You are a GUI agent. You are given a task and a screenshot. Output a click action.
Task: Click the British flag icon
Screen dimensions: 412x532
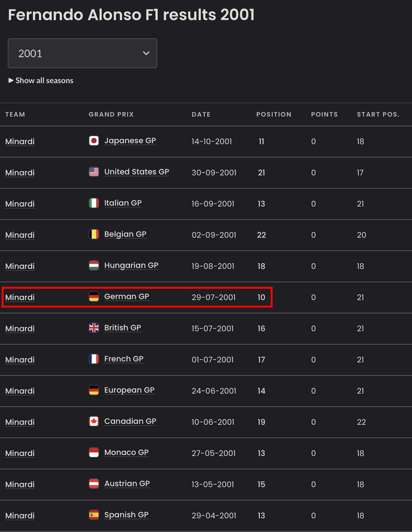pyautogui.click(x=94, y=328)
